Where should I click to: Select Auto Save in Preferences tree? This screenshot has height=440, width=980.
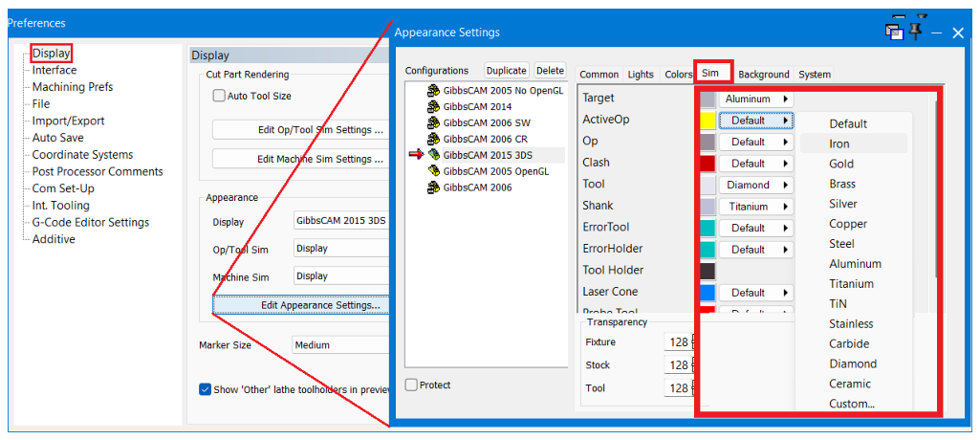pyautogui.click(x=57, y=138)
